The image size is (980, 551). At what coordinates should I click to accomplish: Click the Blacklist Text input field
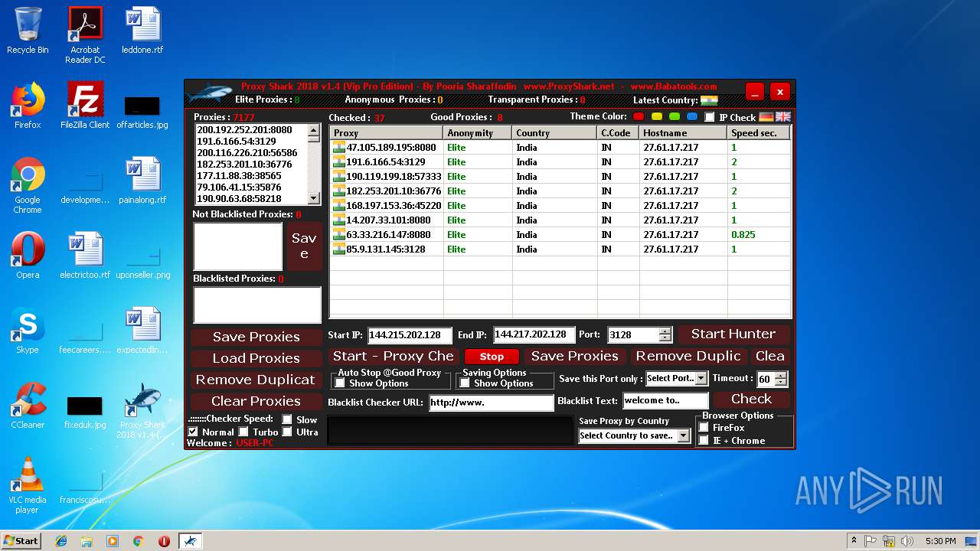click(665, 400)
